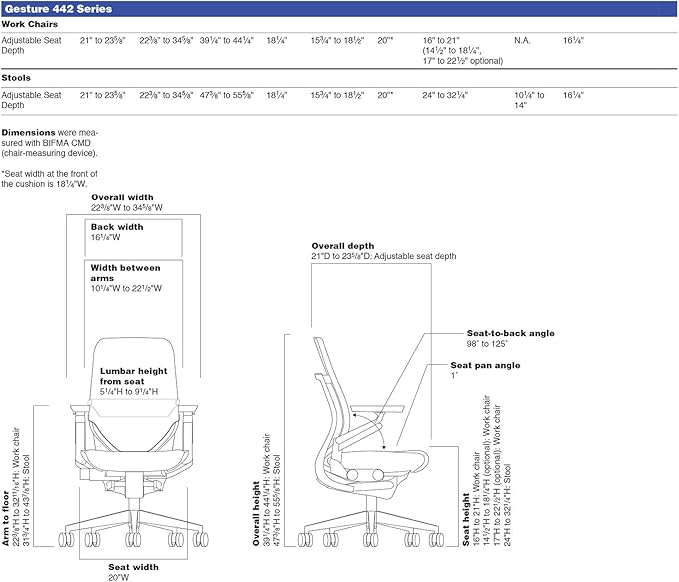Click the 20"* cell in Stools row
The image size is (679, 582).
385,95
